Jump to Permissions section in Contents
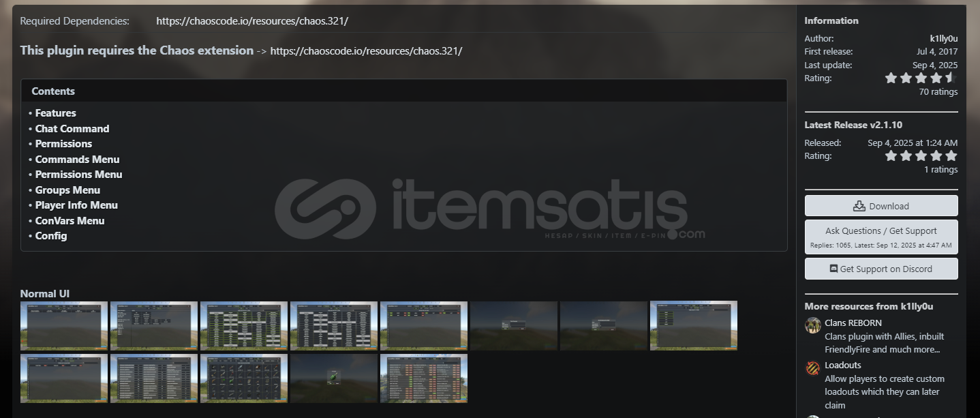This screenshot has height=418, width=980. click(63, 144)
